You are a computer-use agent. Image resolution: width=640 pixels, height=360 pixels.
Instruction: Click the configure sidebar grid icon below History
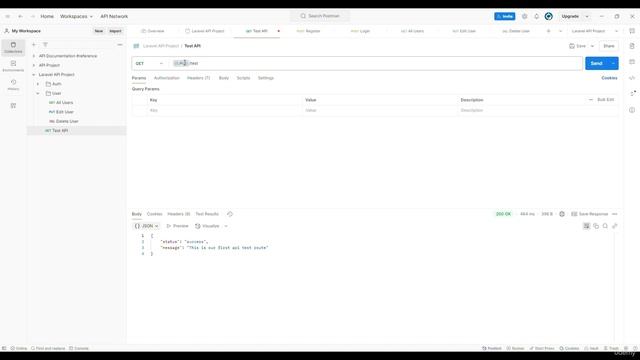pyautogui.click(x=13, y=106)
